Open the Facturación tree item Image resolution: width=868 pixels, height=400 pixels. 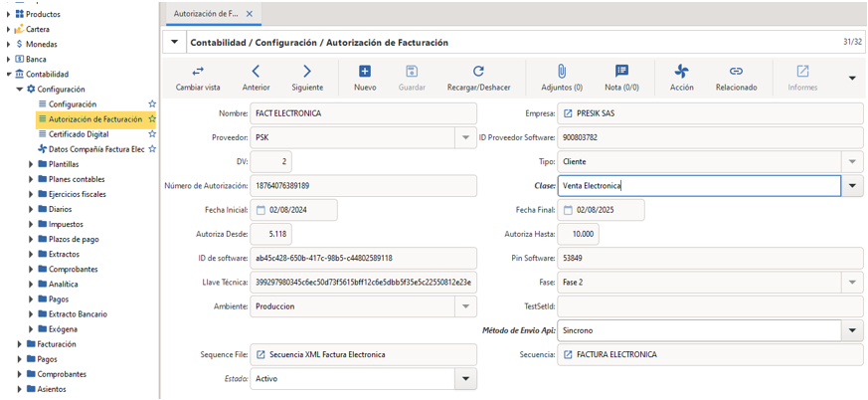click(x=57, y=344)
